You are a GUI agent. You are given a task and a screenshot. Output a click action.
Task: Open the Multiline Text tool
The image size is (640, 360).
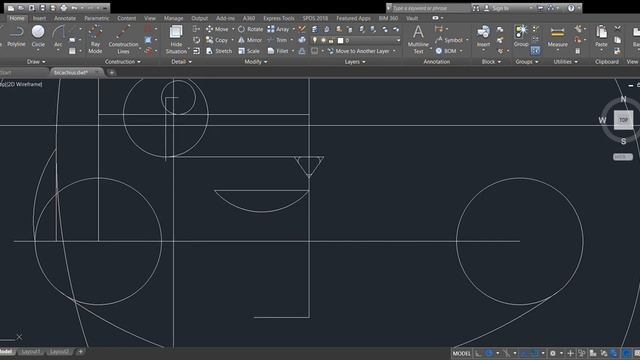(x=418, y=40)
